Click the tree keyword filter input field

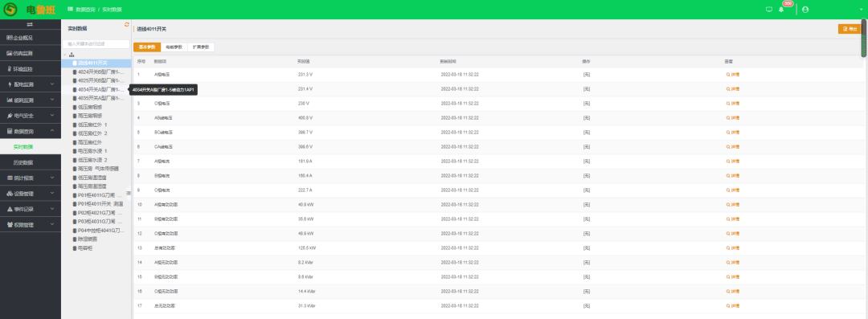97,43
